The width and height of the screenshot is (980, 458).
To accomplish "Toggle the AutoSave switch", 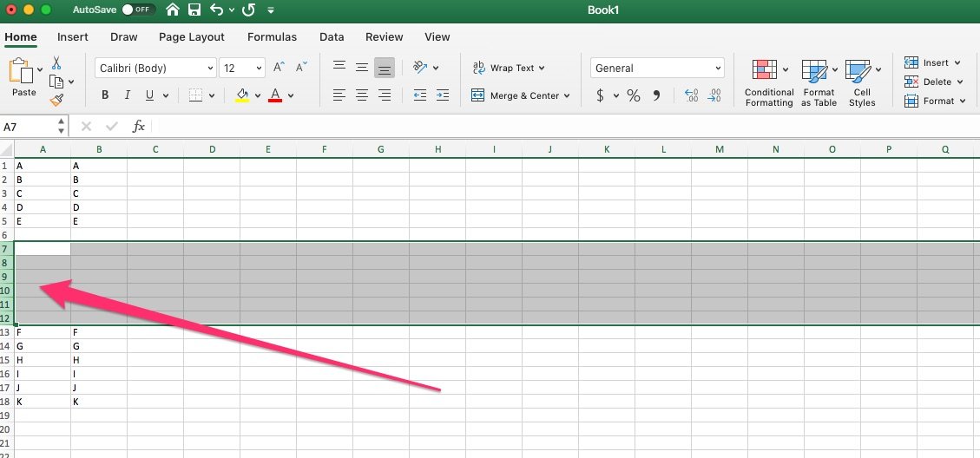I will [138, 10].
